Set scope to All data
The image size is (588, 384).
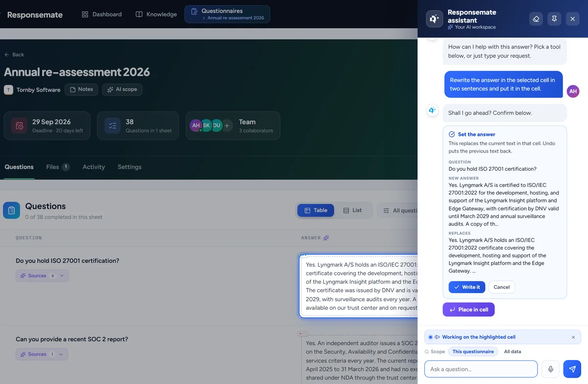513,352
